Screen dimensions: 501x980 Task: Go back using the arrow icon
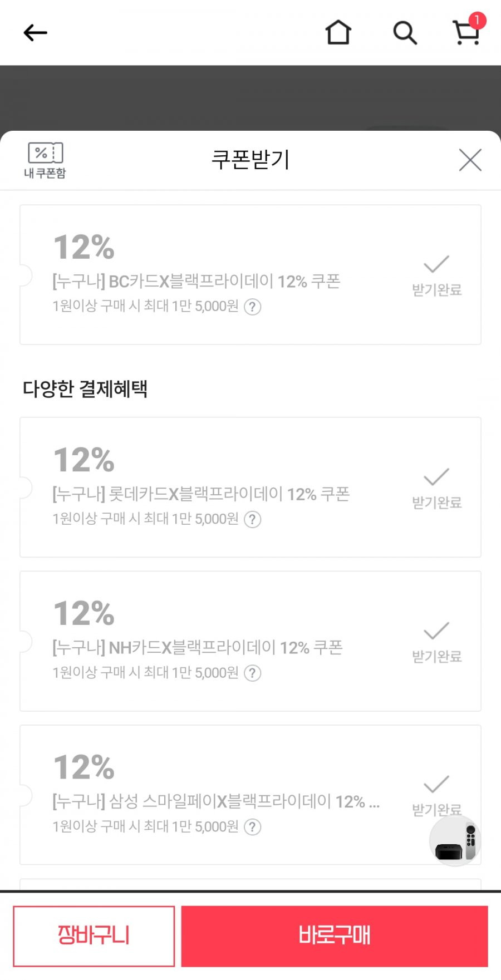pyautogui.click(x=35, y=33)
